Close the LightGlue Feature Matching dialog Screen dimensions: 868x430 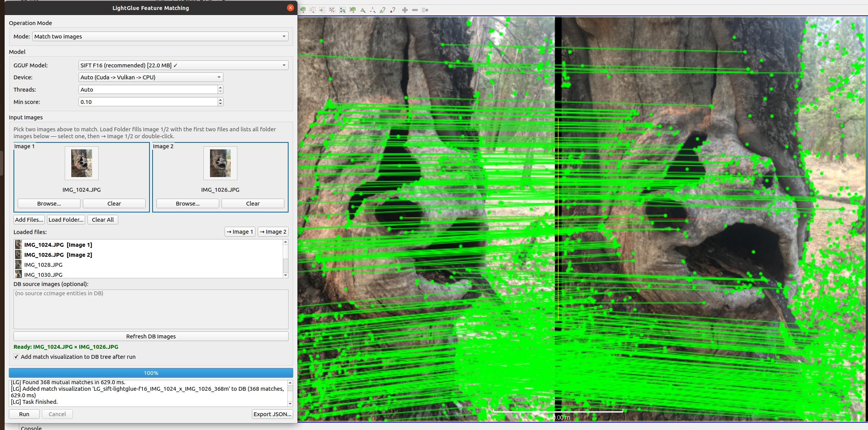click(x=290, y=8)
